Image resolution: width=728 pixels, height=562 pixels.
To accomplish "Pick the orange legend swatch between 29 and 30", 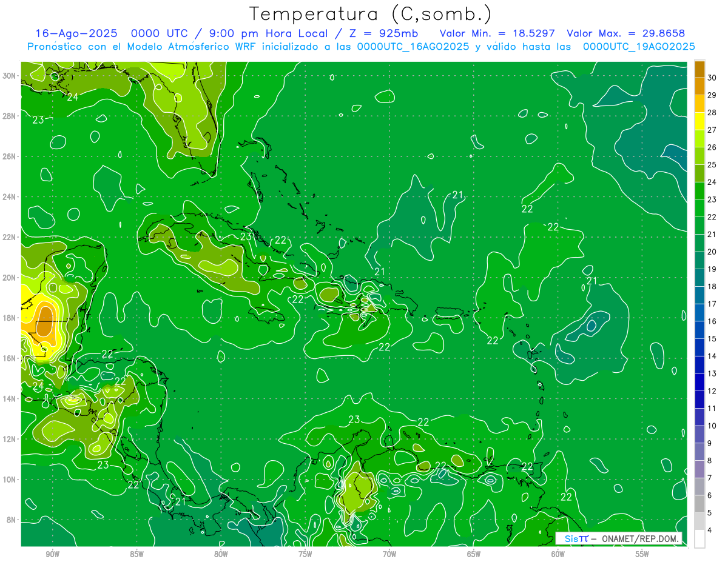I will [x=699, y=86].
